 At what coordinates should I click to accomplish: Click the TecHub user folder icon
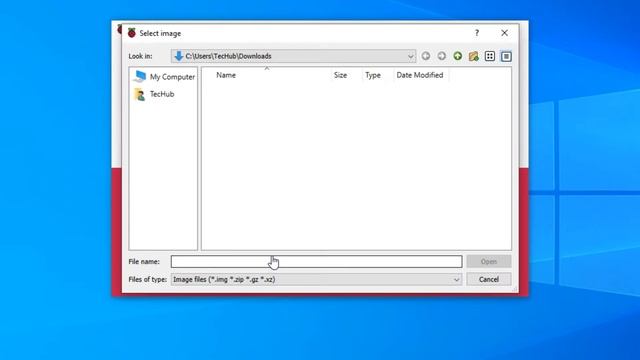pyautogui.click(x=140, y=94)
